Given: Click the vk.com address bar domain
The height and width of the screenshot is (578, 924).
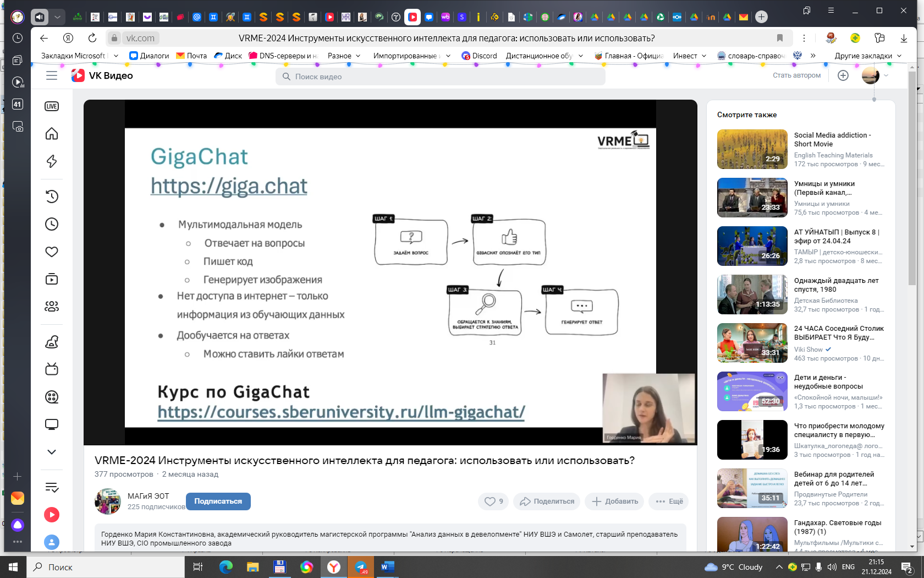Looking at the screenshot, I should click(140, 38).
